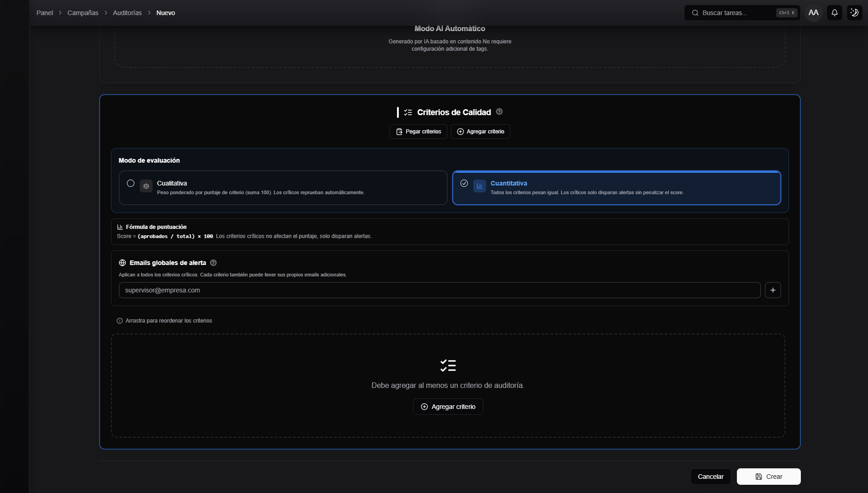Screen dimensions: 868x493
Task: Click the Crear button
Action: tap(769, 477)
